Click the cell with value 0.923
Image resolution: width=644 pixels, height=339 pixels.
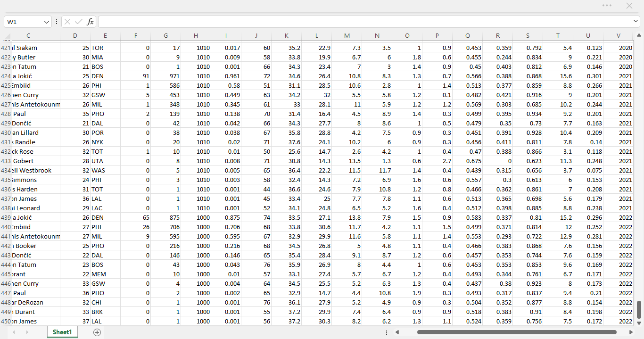click(x=528, y=283)
